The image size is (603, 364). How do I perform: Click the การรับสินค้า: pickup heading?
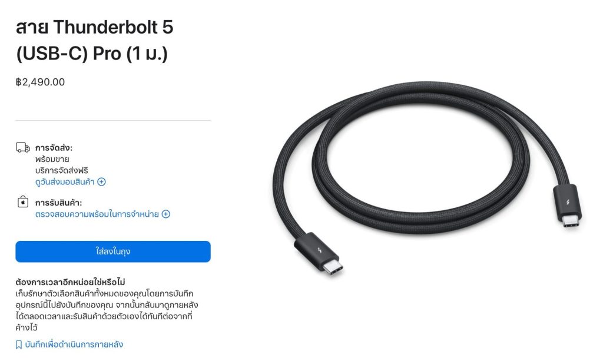coord(58,203)
